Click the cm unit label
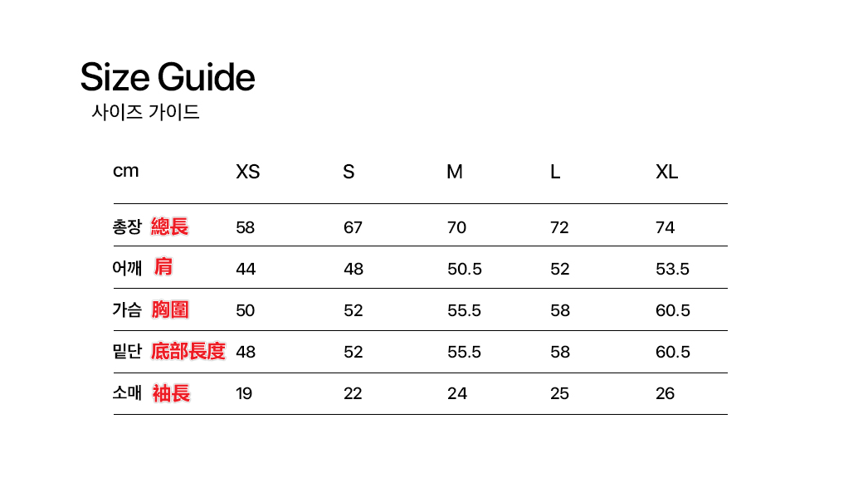 tap(125, 171)
